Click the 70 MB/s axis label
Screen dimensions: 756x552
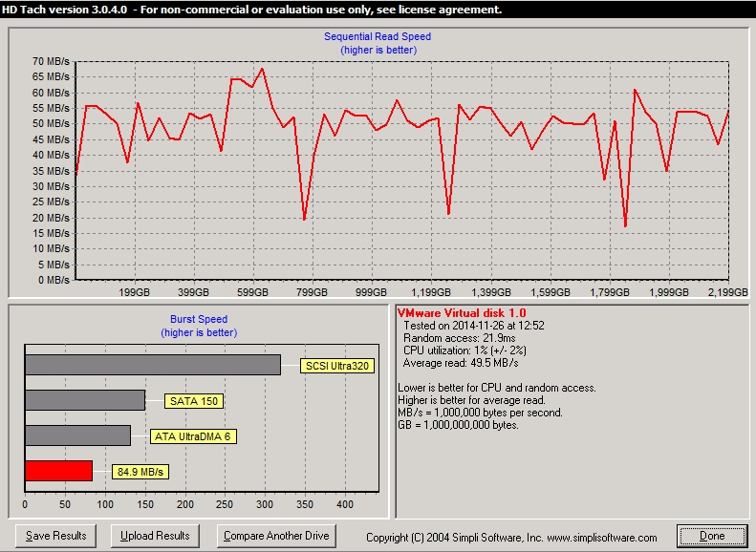tap(51, 61)
